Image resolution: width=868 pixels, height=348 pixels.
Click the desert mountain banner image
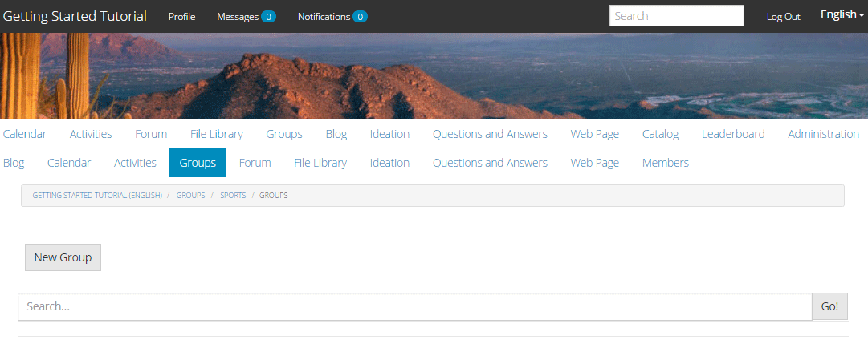click(434, 76)
